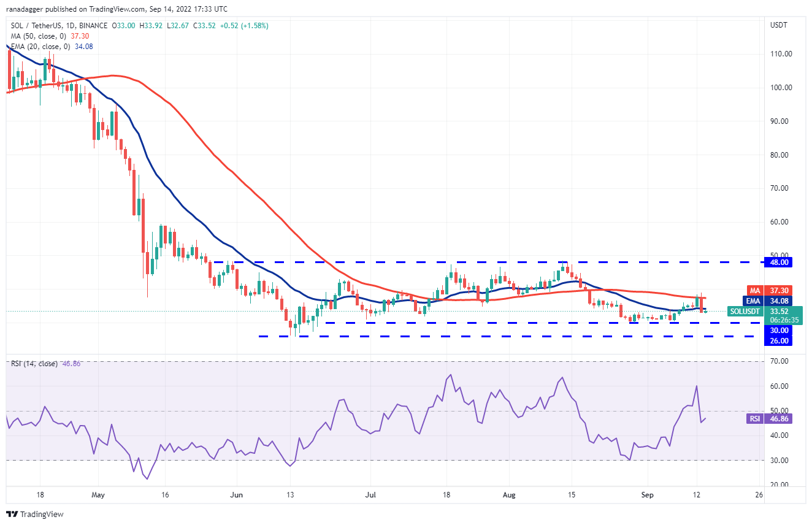Click the green SOLUSDT 33.52 price label

[x=759, y=312]
